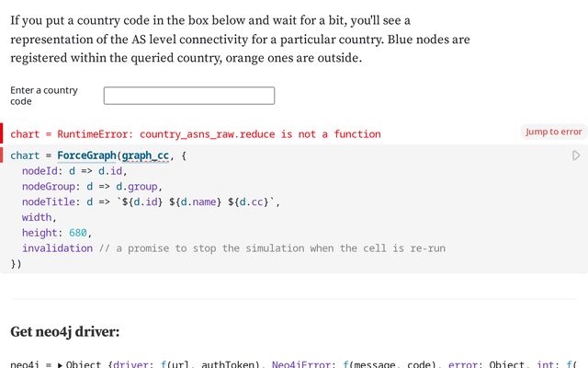The image size is (588, 368).
Task: Open the ForceGraph reference in the code
Action: click(x=86, y=156)
